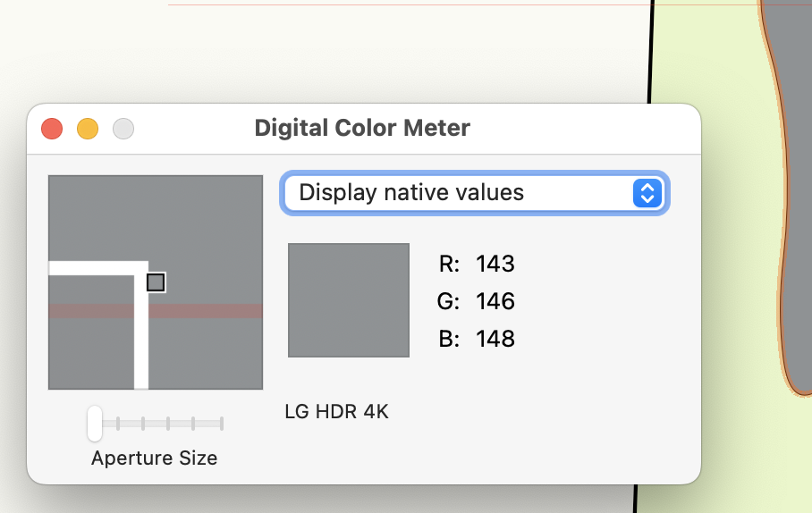Click the blue value 148
Image resolution: width=812 pixels, height=513 pixels.
point(495,339)
